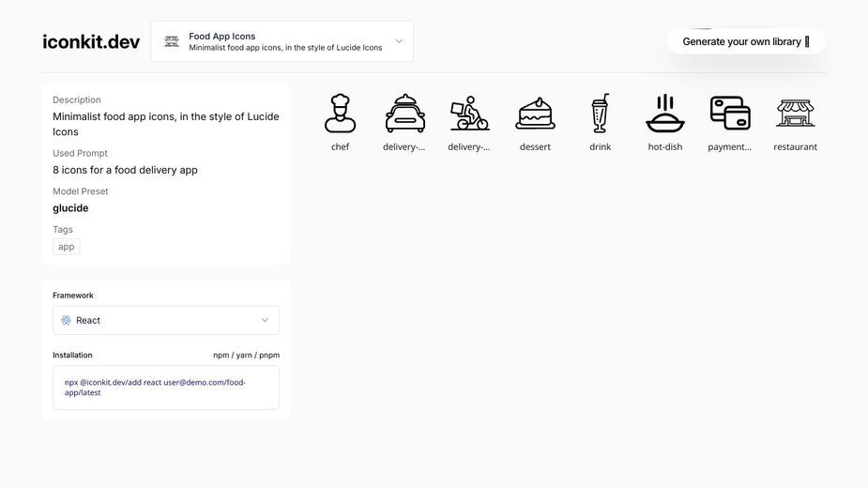The height and width of the screenshot is (488, 868).
Task: Click the restaurant storefront icon
Action: [795, 113]
